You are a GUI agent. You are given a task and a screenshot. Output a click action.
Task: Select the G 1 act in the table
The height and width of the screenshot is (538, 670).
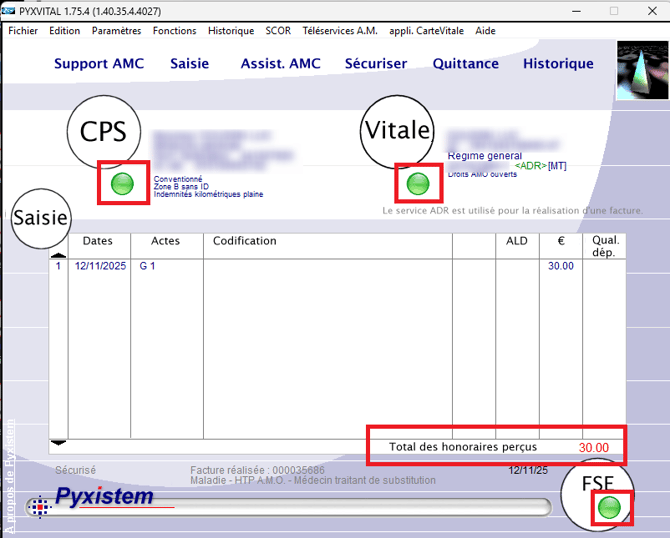147,266
